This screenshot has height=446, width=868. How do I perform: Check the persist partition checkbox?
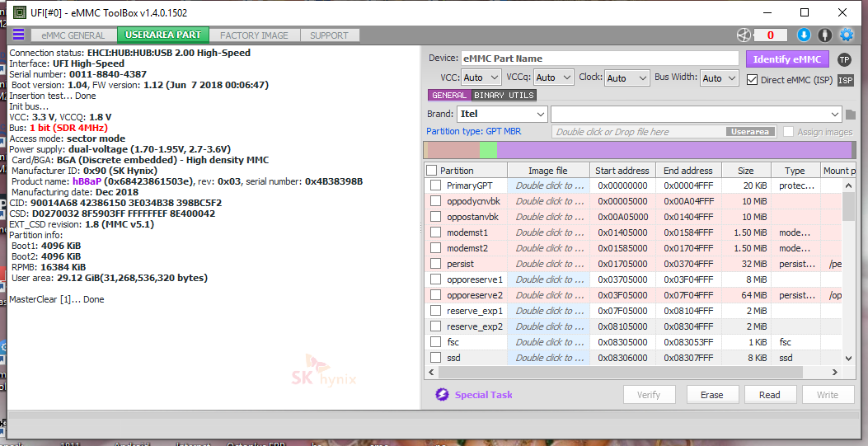(x=435, y=264)
